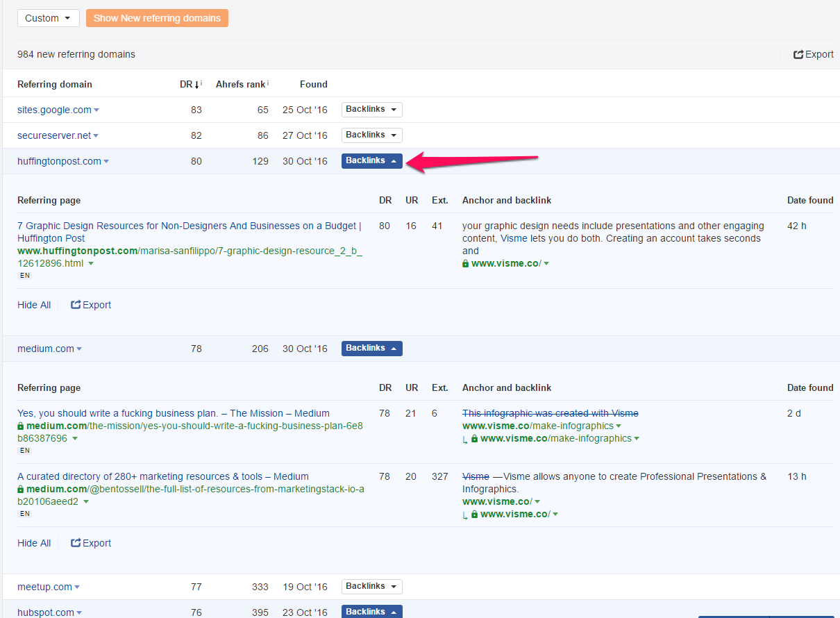
Task: Open first www.visme.co/make-infographics link
Action: click(538, 426)
